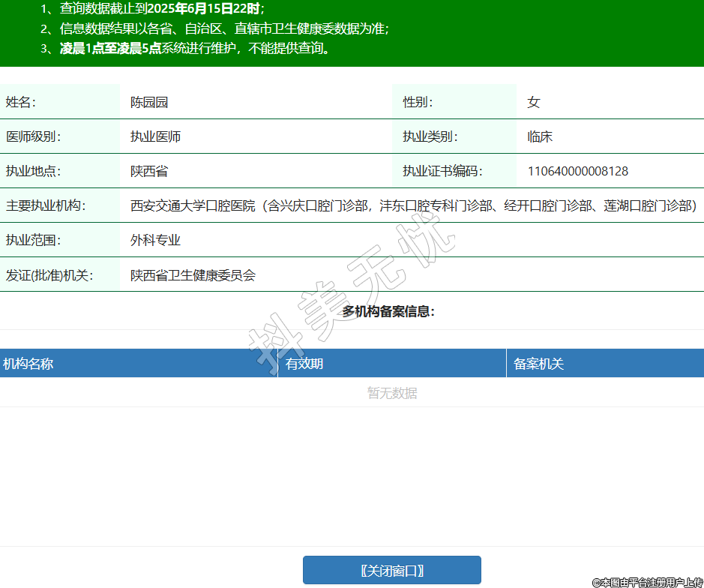Select the 机构名称 column header
Screen dimensions: 704x588
point(28,364)
